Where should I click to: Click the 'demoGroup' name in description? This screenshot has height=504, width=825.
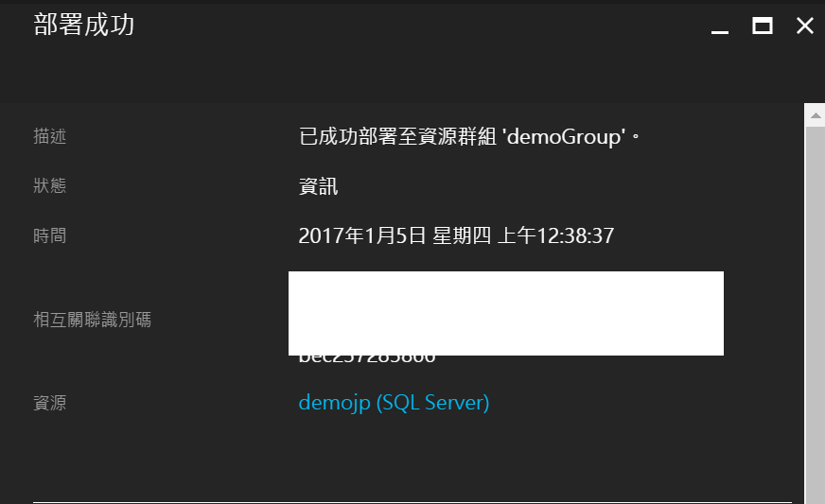(564, 137)
